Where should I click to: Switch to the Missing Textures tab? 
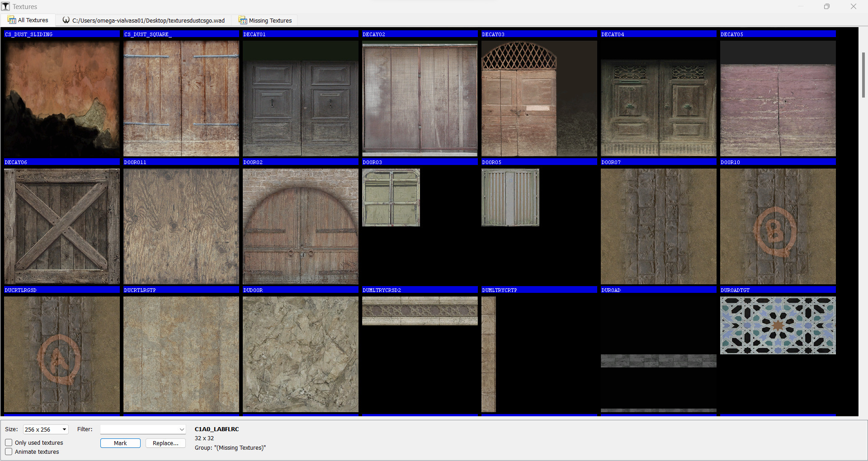[x=270, y=20]
